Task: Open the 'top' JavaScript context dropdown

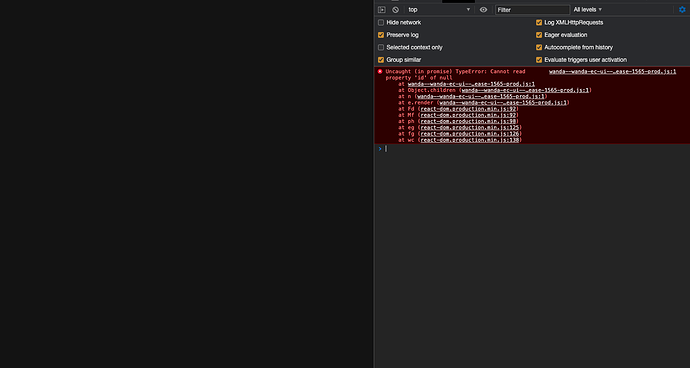Action: pos(439,10)
